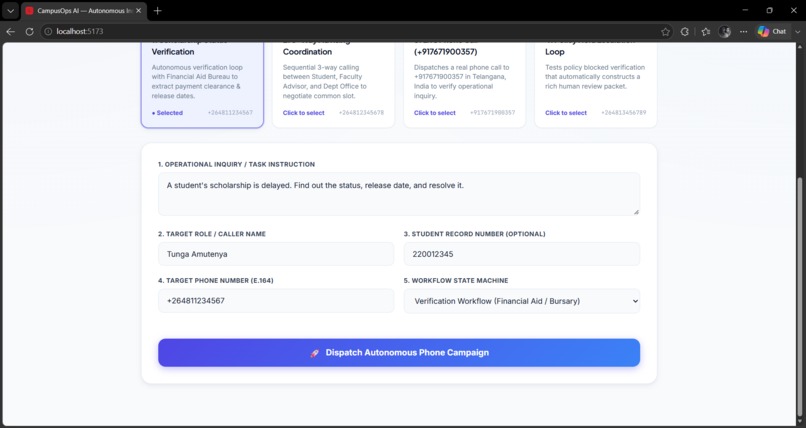
Task: Select the Scholarship Status Verification card
Action: click(202, 85)
